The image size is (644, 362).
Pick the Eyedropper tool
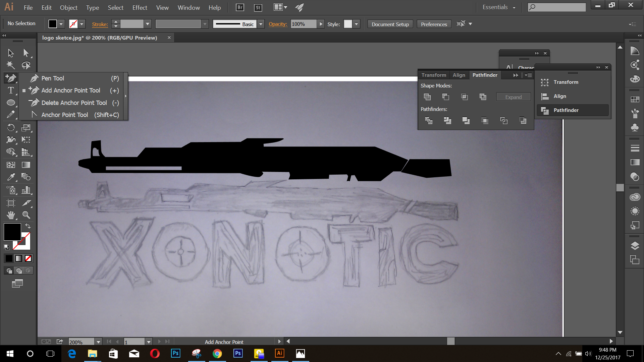(11, 177)
